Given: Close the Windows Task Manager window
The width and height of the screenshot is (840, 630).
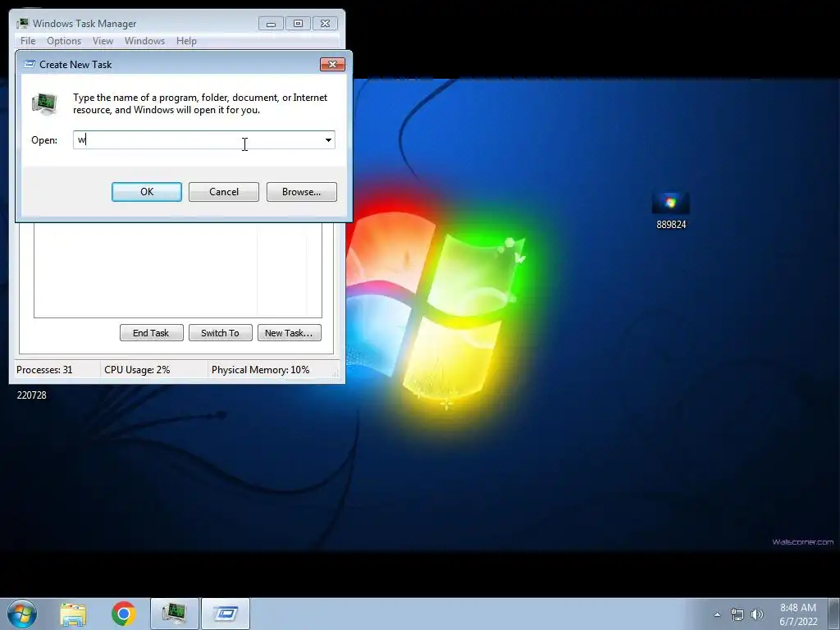Looking at the screenshot, I should 325,24.
